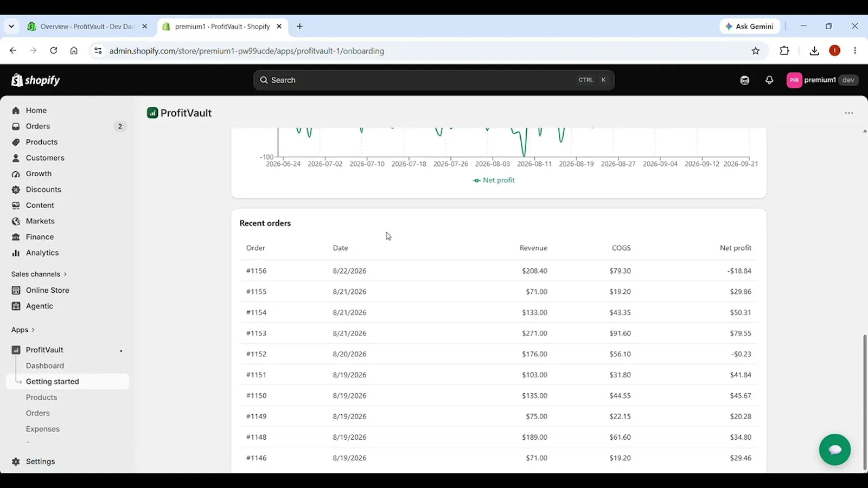Image resolution: width=868 pixels, height=488 pixels.
Task: Open ProfitVault three-dot more menu
Action: tap(848, 113)
